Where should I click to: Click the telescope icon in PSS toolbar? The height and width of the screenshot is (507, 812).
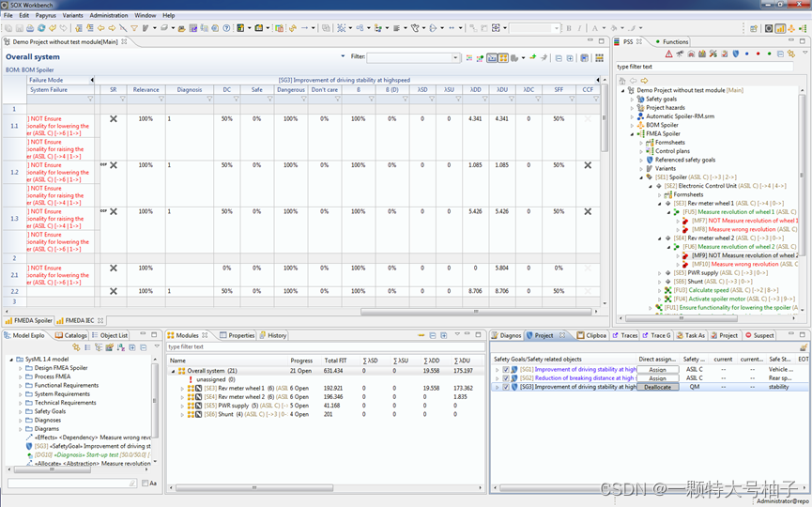pyautogui.click(x=680, y=54)
